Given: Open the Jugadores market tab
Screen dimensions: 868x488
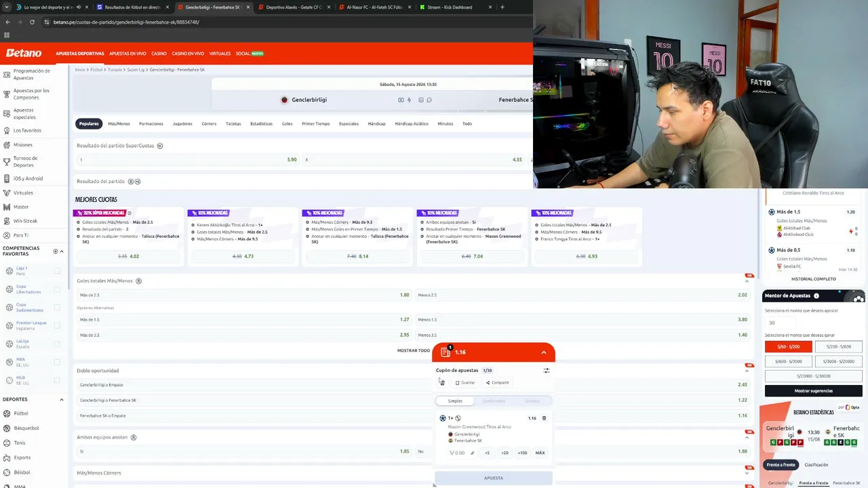Looking at the screenshot, I should click(x=182, y=123).
